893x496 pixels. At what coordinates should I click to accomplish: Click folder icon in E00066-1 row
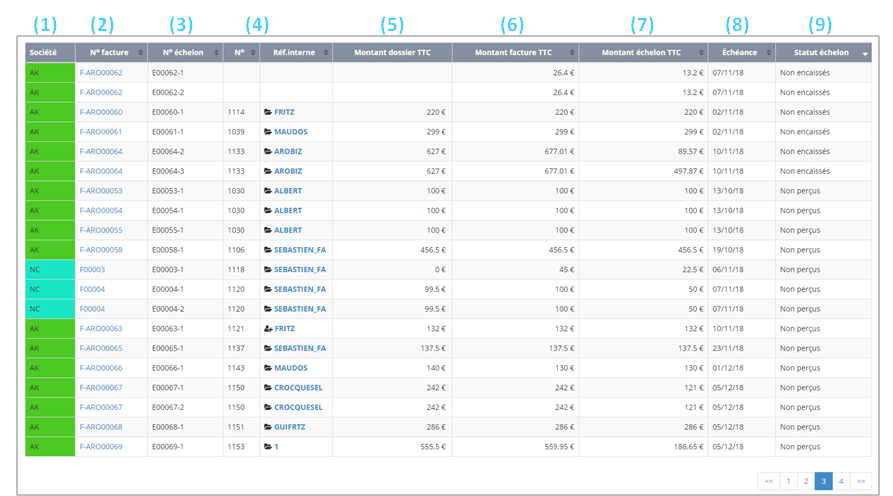(268, 368)
